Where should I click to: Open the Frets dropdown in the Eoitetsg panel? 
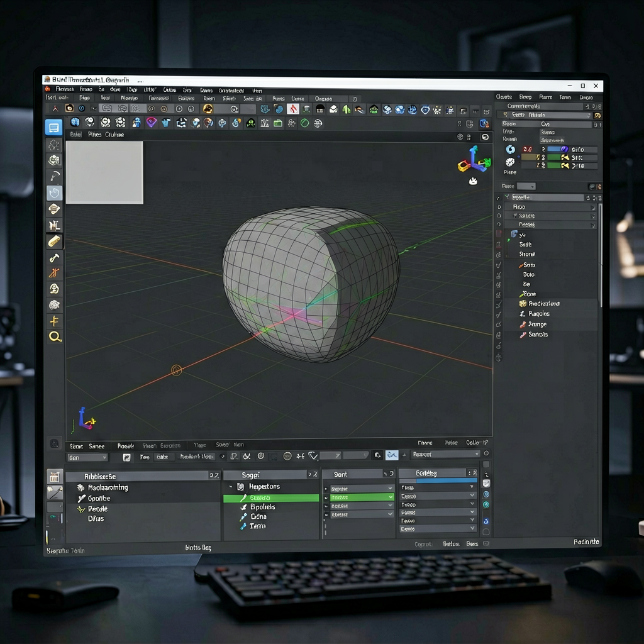(438, 487)
